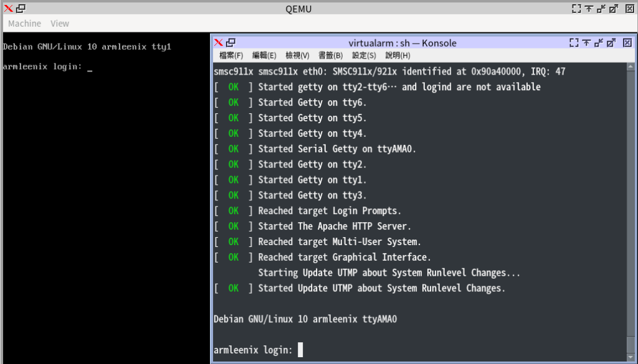Open Konsole 檢視(V) view menu
The height and width of the screenshot is (364, 638).
coord(297,55)
